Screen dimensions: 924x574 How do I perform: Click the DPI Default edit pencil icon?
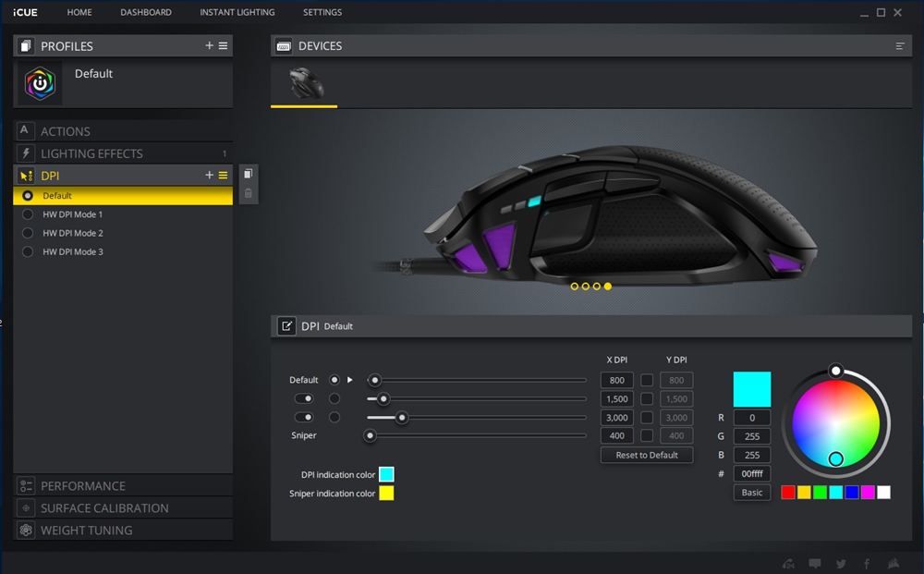286,326
